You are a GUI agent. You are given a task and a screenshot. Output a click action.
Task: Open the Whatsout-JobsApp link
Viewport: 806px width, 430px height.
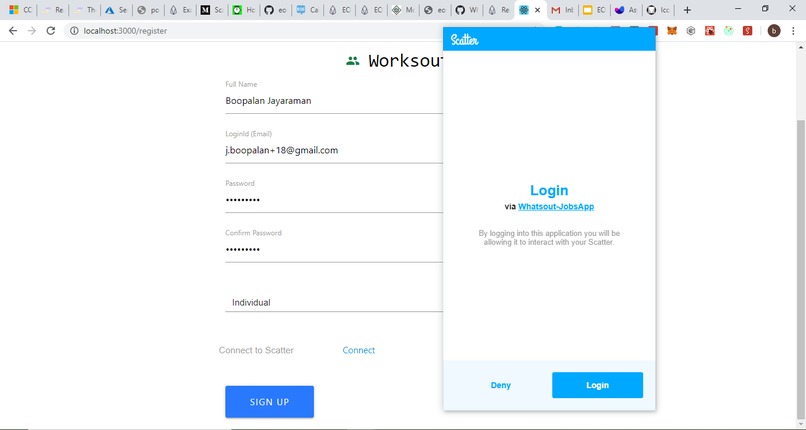tap(556, 207)
